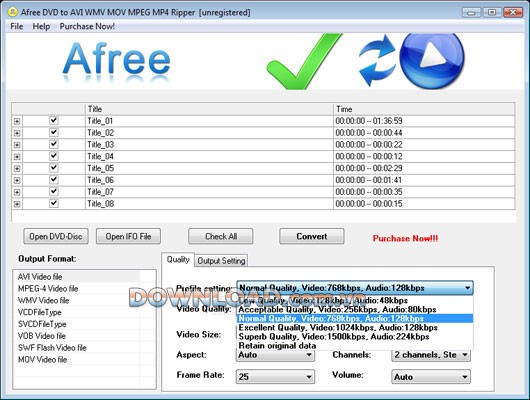Expand the Title_06 row
The image size is (530, 400).
click(x=17, y=181)
